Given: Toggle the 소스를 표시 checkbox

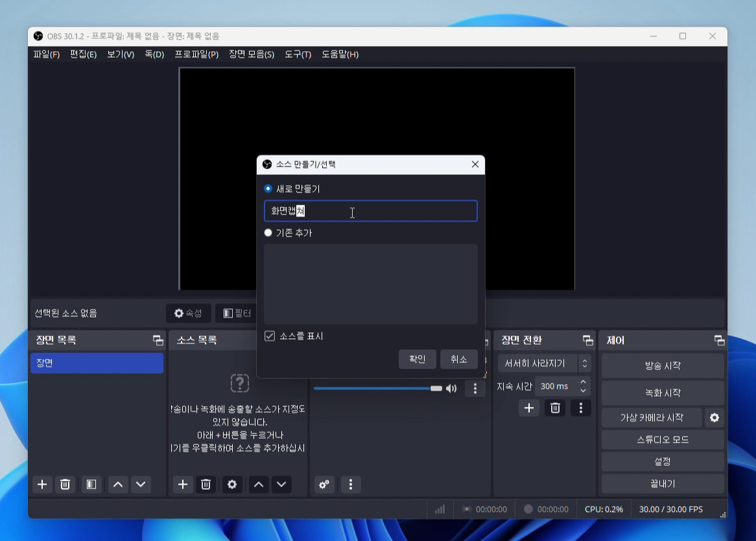Looking at the screenshot, I should tap(270, 336).
